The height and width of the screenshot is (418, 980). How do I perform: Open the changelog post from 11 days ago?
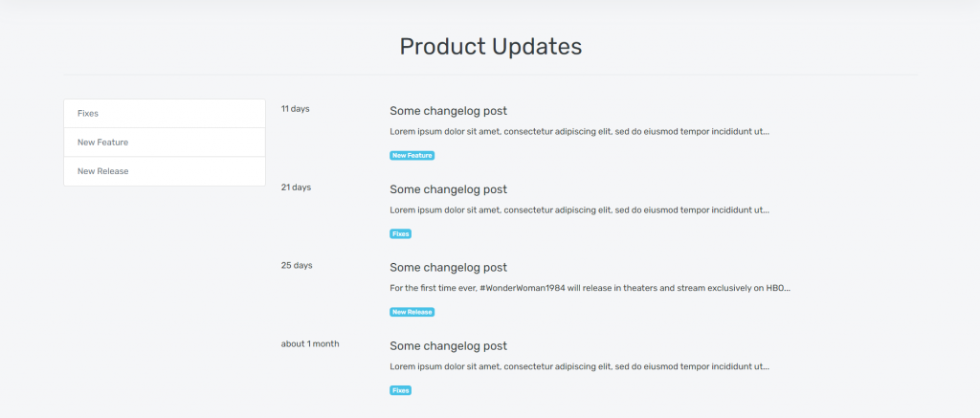448,111
